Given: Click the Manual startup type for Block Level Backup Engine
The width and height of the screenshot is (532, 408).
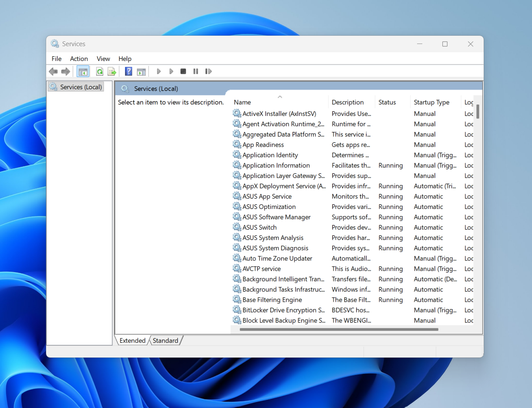Looking at the screenshot, I should [424, 320].
